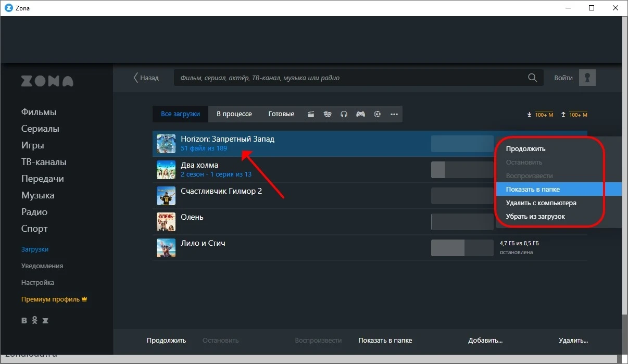Click the upload speed limit indicator

pyautogui.click(x=574, y=115)
